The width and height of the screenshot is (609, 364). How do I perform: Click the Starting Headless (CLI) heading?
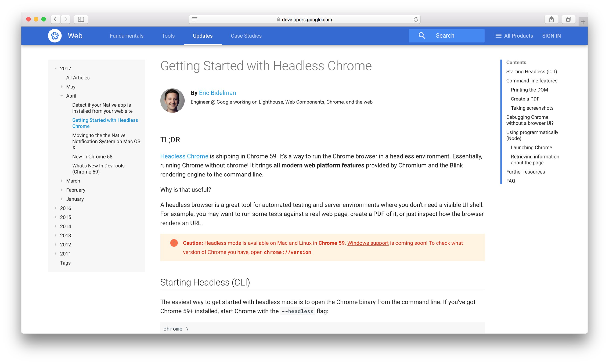[x=205, y=282]
